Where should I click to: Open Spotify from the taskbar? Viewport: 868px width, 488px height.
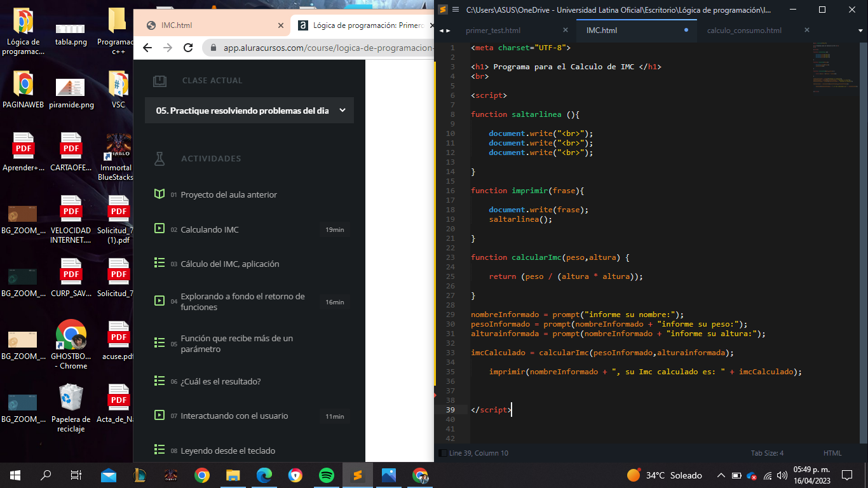coord(327,475)
